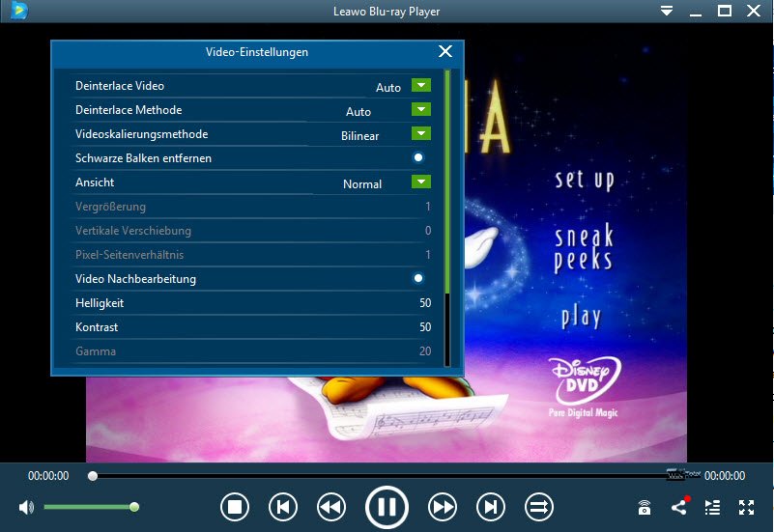Click the Vergrößerung setting row

click(253, 206)
